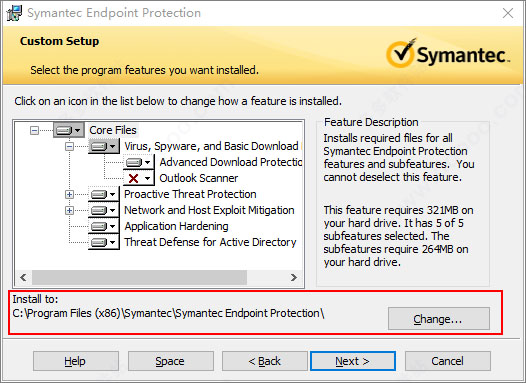
Task: Expand Network and Host Exploit Mitigation node
Action: [x=69, y=210]
